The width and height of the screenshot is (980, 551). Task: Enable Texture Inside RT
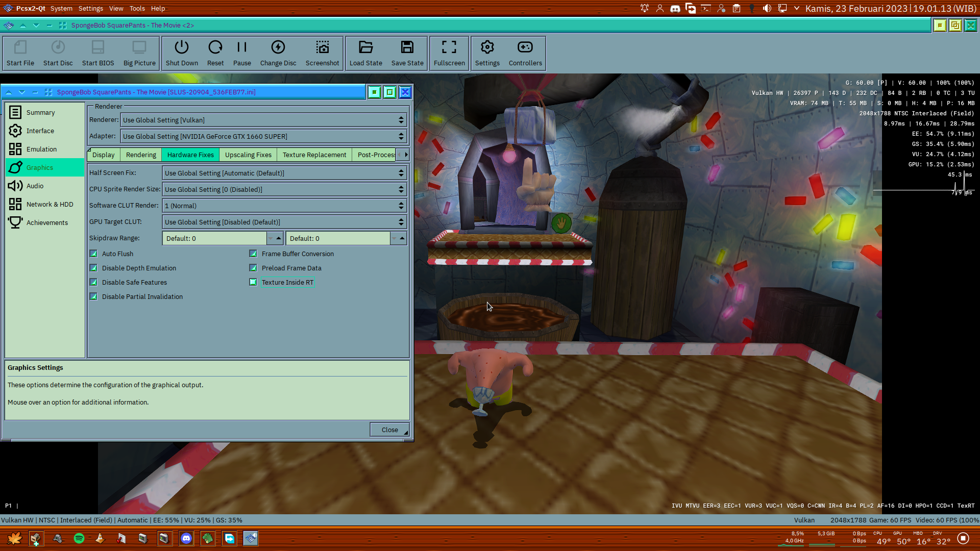(253, 282)
